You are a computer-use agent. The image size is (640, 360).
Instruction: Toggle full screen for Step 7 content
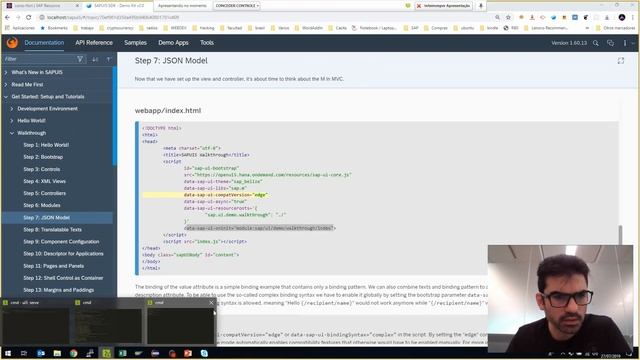[621, 61]
